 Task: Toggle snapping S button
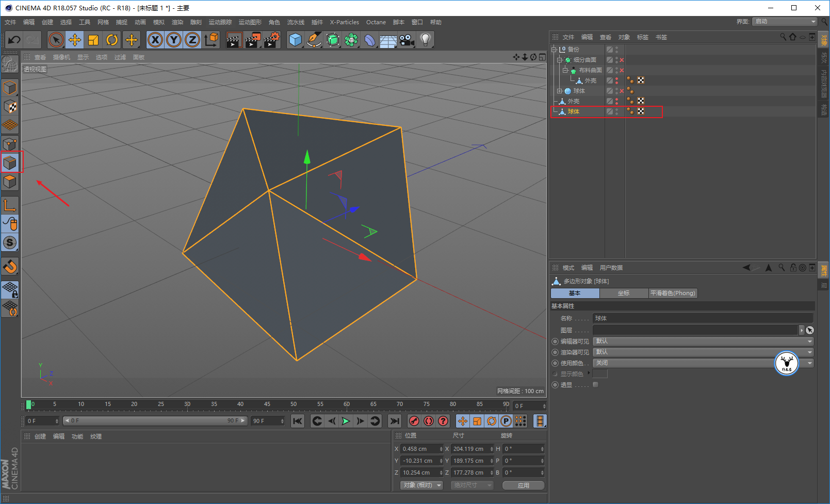click(x=10, y=242)
